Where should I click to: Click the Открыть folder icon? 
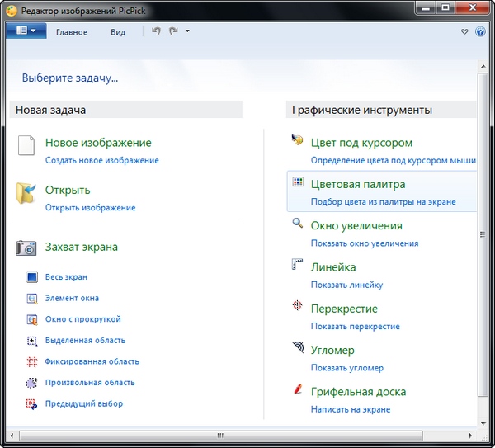click(x=26, y=194)
